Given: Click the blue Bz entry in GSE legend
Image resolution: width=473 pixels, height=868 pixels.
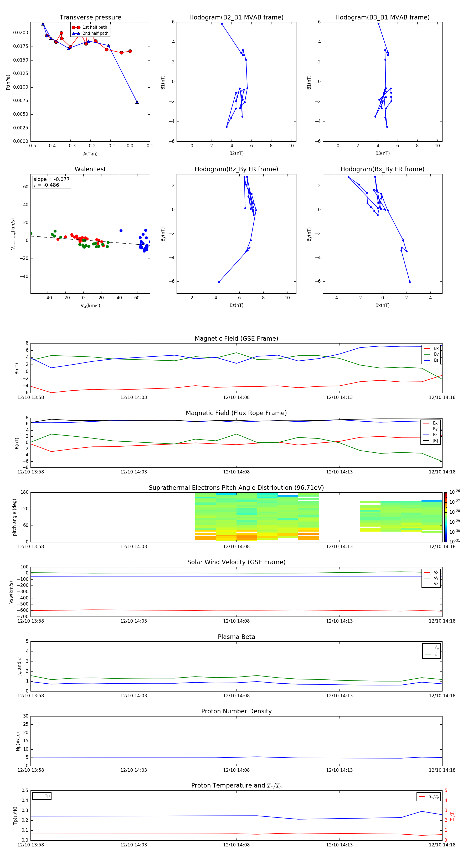Looking at the screenshot, I should click(431, 360).
